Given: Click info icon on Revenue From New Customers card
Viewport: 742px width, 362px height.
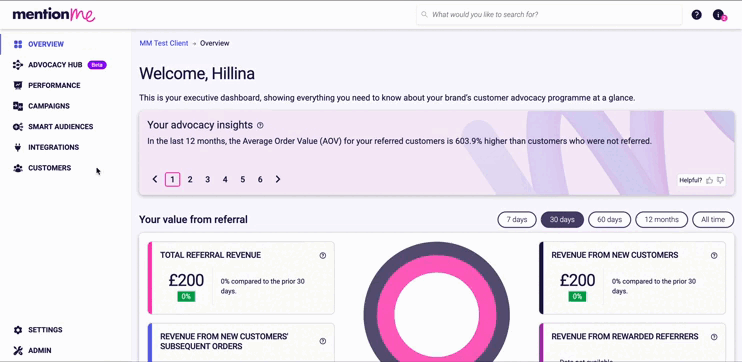Looking at the screenshot, I should click(x=714, y=256).
